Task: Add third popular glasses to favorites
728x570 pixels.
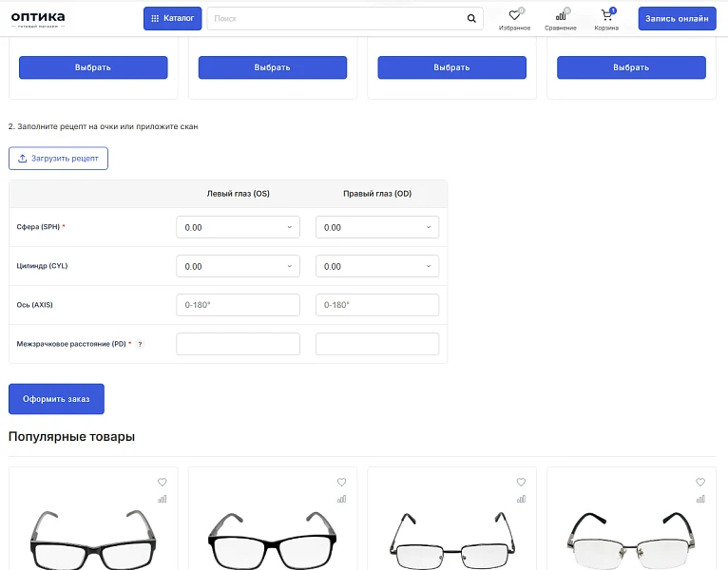Action: tap(521, 483)
